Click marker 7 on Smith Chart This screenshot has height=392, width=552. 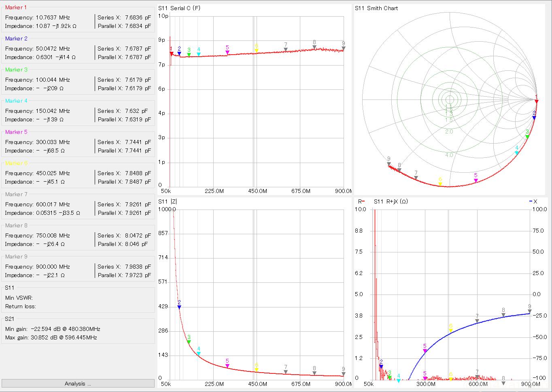coord(416,178)
